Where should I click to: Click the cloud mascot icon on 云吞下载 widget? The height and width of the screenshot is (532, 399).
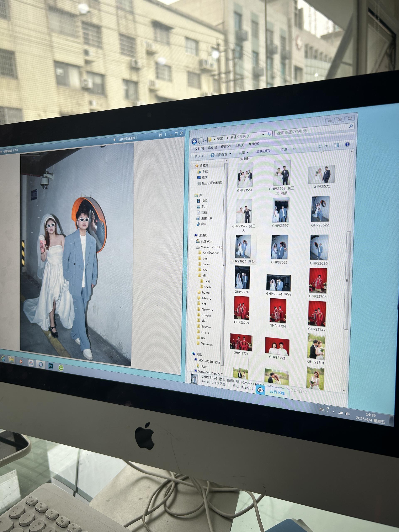pos(260,390)
